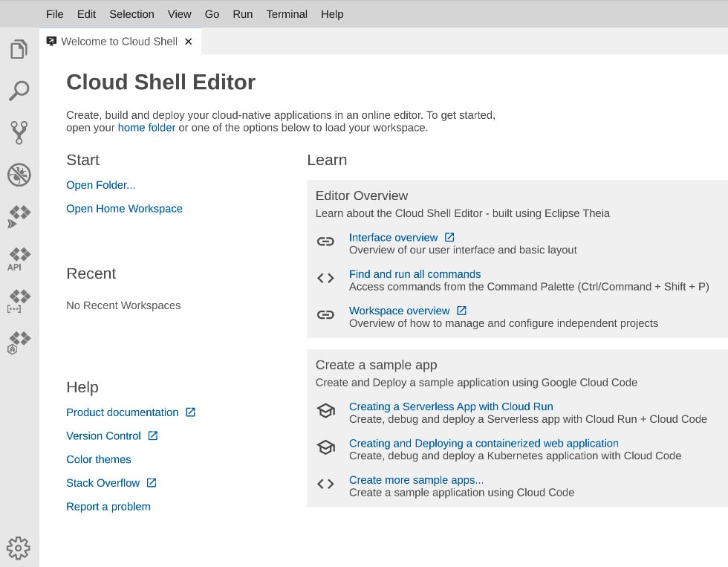
Task: Click Report a problem link
Action: [x=108, y=507]
